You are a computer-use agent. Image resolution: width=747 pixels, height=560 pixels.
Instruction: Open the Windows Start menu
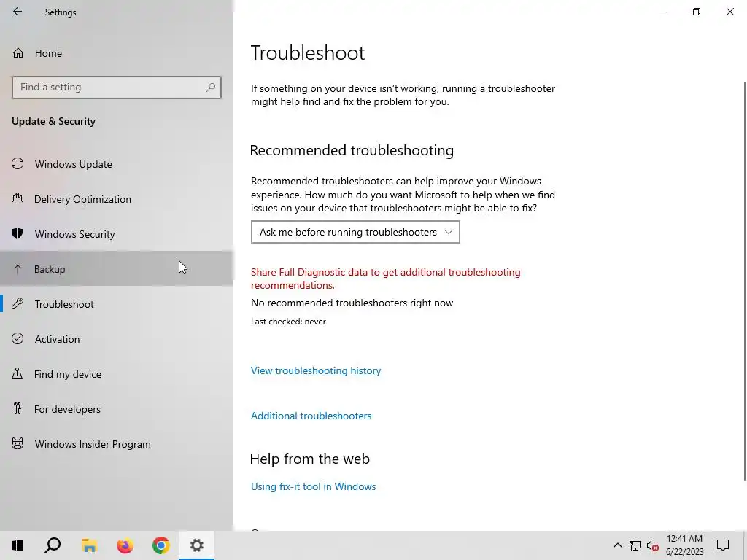[18, 545]
